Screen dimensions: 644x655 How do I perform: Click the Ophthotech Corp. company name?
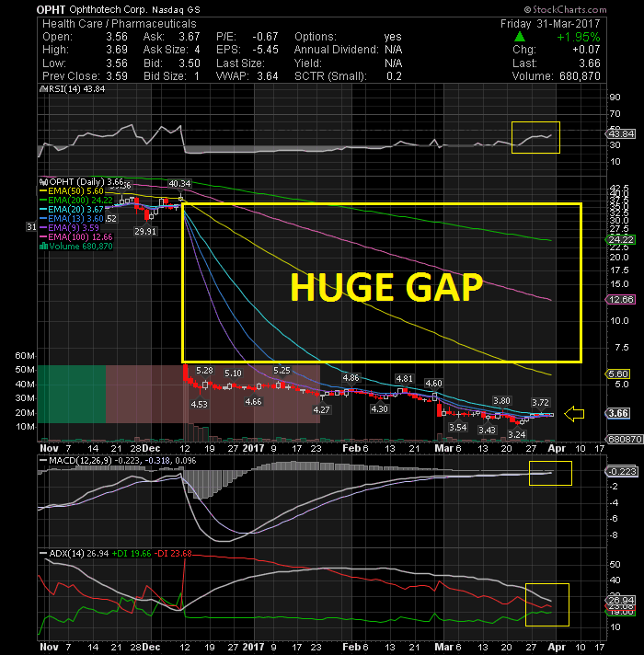[109, 9]
